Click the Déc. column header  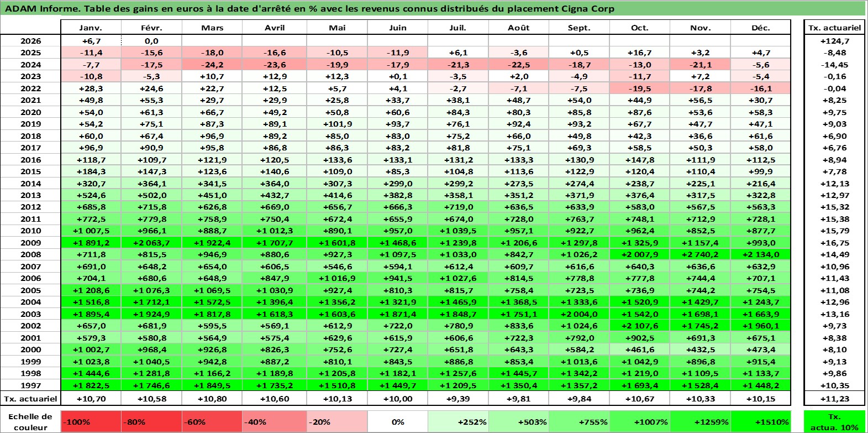(x=761, y=28)
